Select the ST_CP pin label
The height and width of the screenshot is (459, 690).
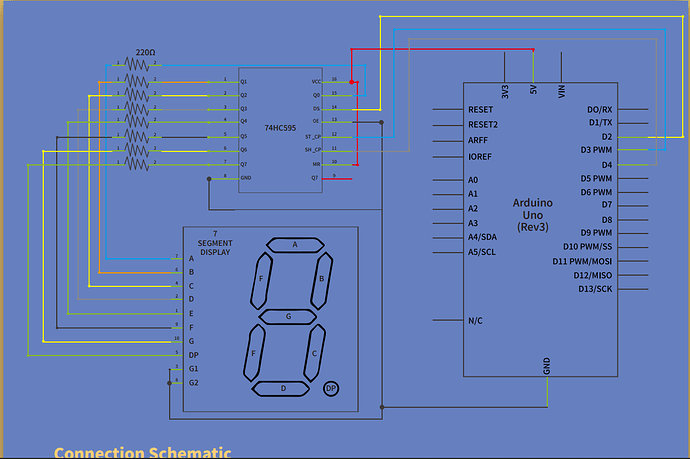[x=313, y=137]
